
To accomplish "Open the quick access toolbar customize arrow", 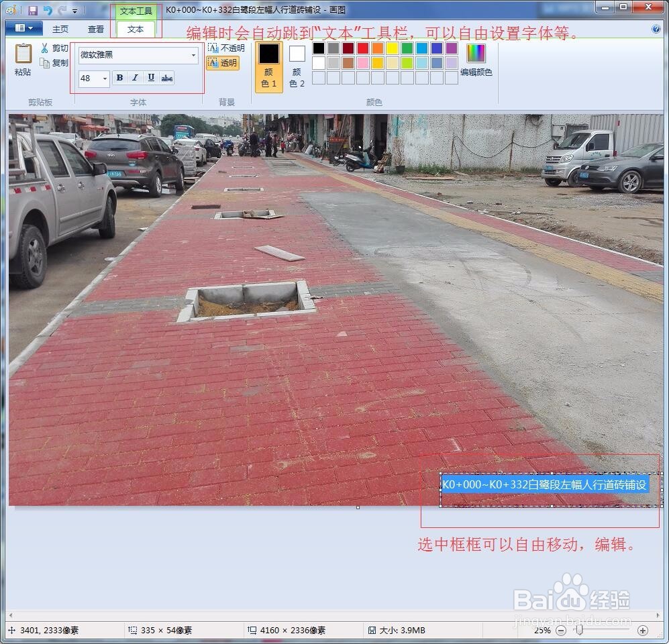I will 75,11.
